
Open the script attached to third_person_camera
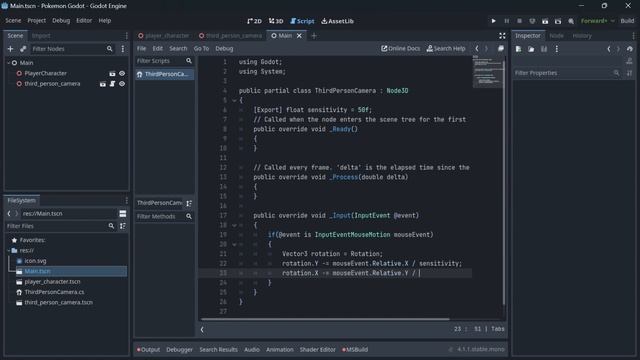coord(112,84)
